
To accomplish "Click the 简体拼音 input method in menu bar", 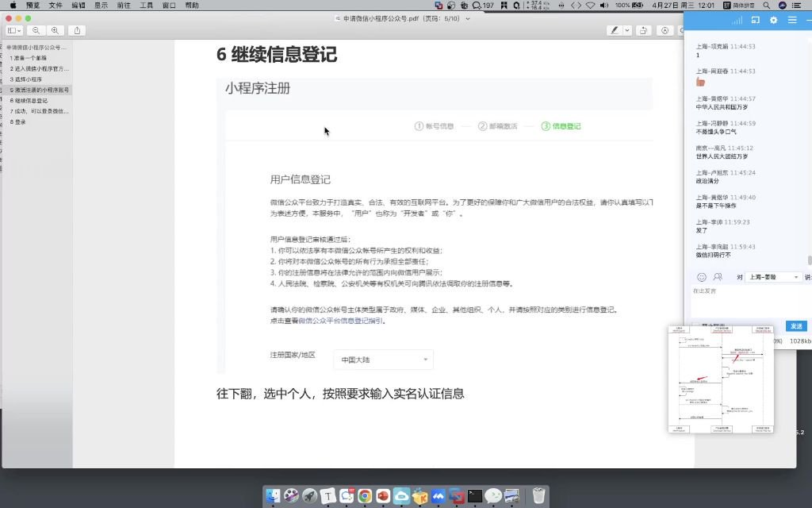I will [739, 6].
